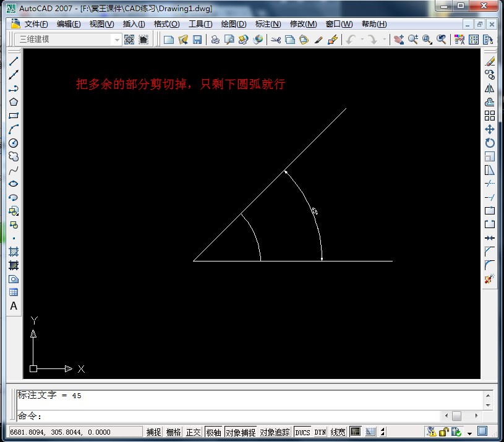
Task: Open the status bar tray dropdown arrow
Action: (469, 433)
